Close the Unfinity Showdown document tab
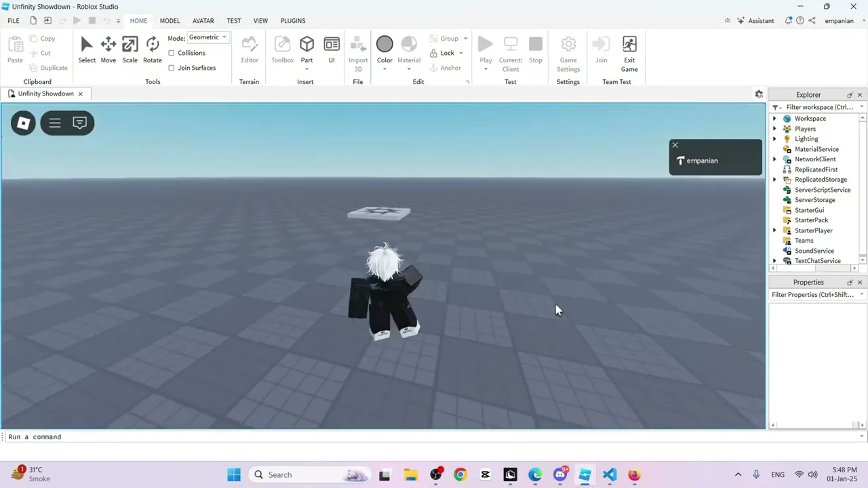 coord(80,94)
